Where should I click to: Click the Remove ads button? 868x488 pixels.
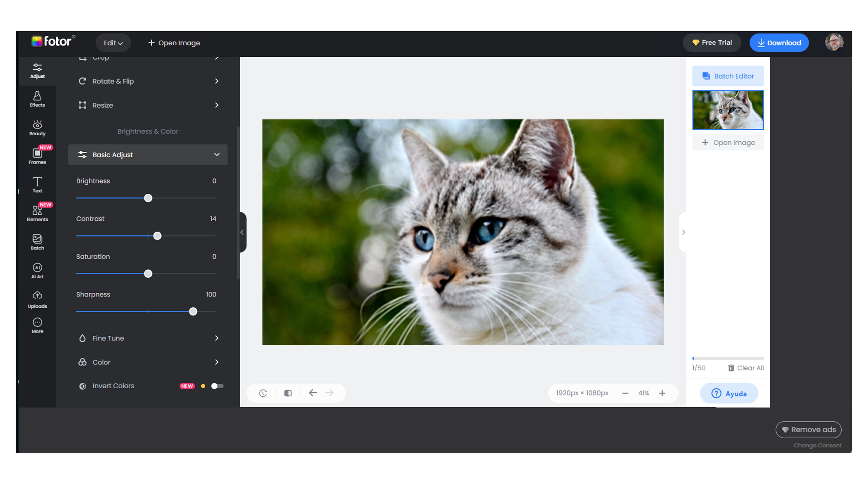coord(808,430)
